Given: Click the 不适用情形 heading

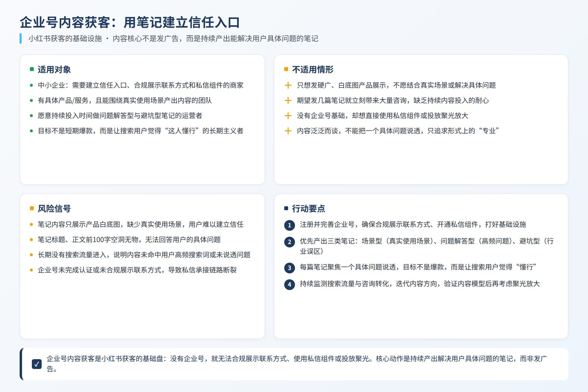Looking at the screenshot, I should [313, 70].
